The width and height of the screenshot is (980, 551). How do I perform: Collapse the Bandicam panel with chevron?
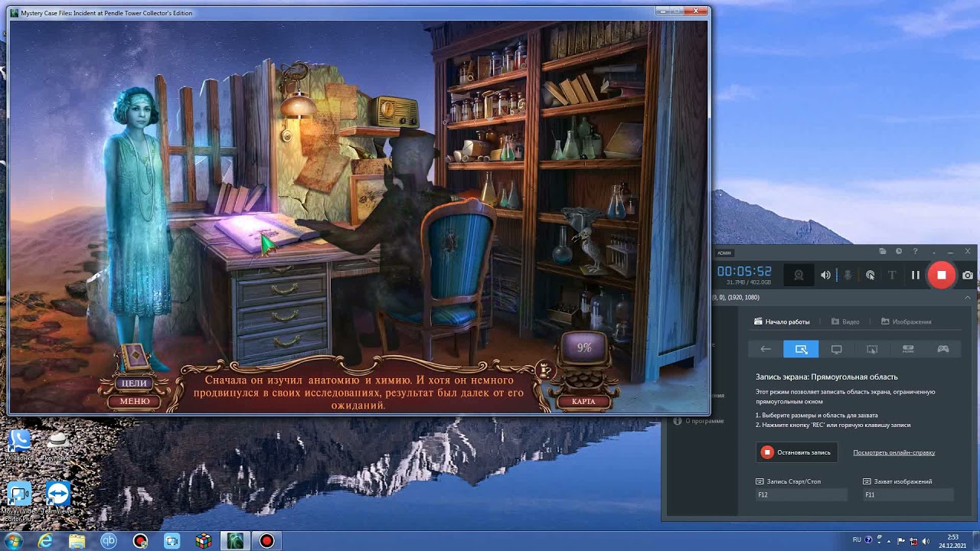[968, 297]
